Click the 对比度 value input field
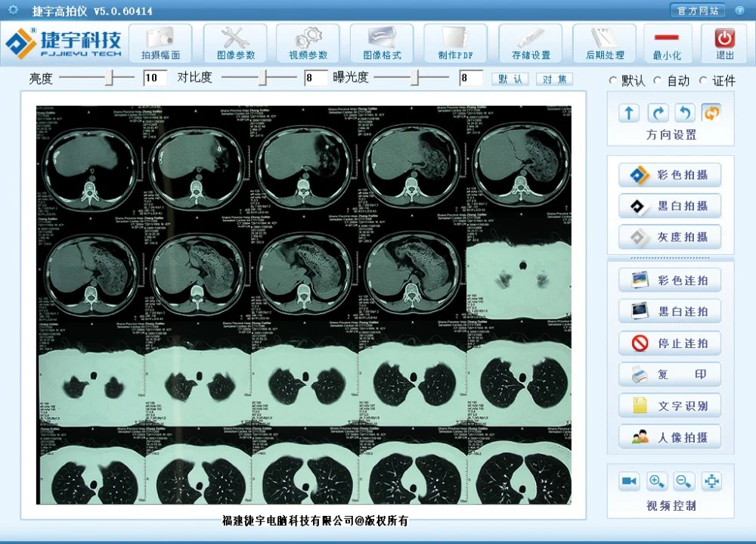The image size is (756, 544). click(x=316, y=78)
